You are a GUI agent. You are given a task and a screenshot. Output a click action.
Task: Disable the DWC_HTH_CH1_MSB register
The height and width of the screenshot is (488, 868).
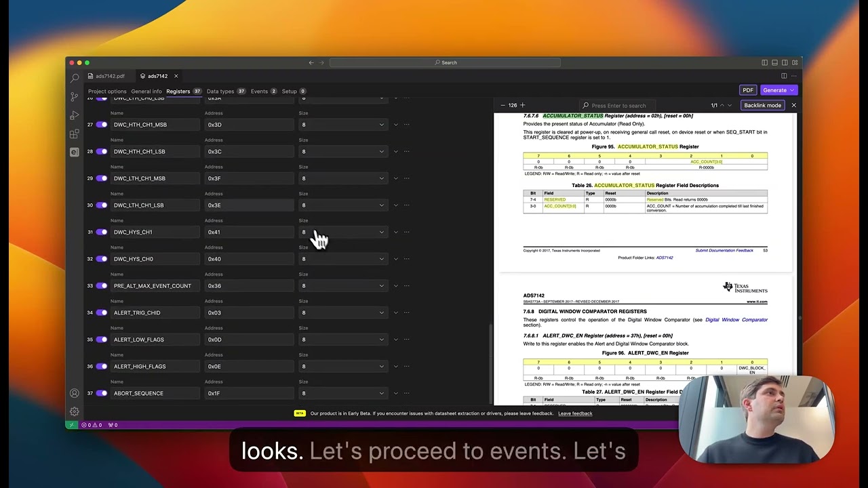point(102,125)
